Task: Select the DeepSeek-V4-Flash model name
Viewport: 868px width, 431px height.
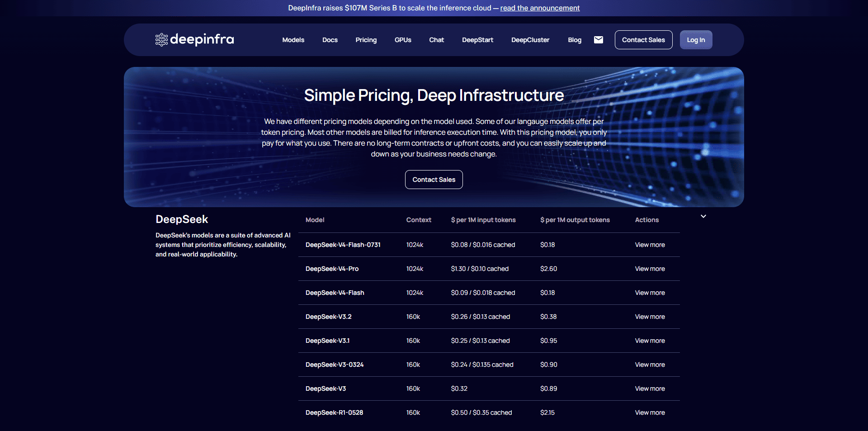Action: point(335,293)
